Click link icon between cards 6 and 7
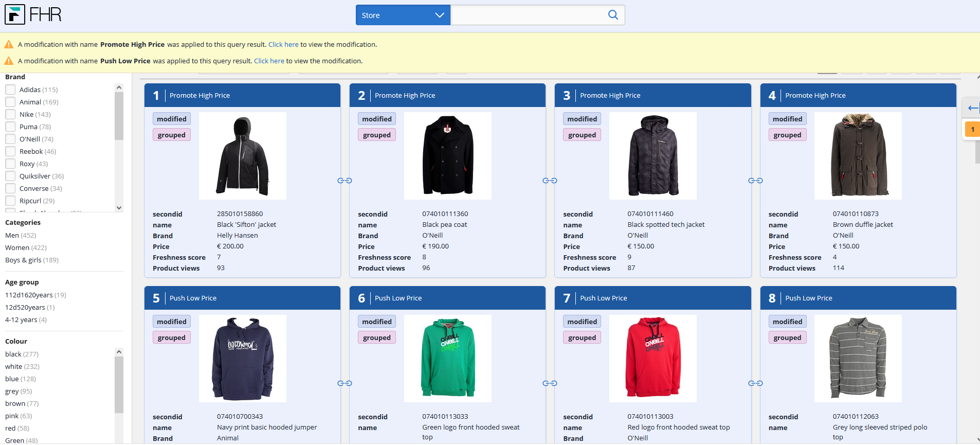 tap(550, 383)
